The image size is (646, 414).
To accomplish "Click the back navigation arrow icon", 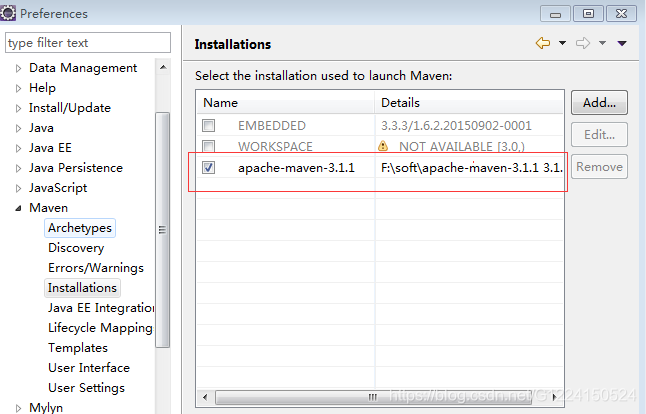I will click(x=543, y=43).
